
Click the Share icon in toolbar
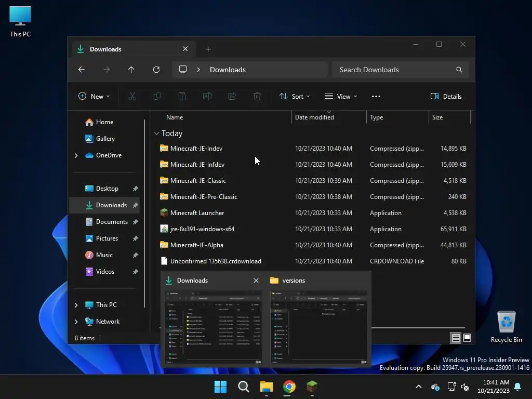(232, 96)
